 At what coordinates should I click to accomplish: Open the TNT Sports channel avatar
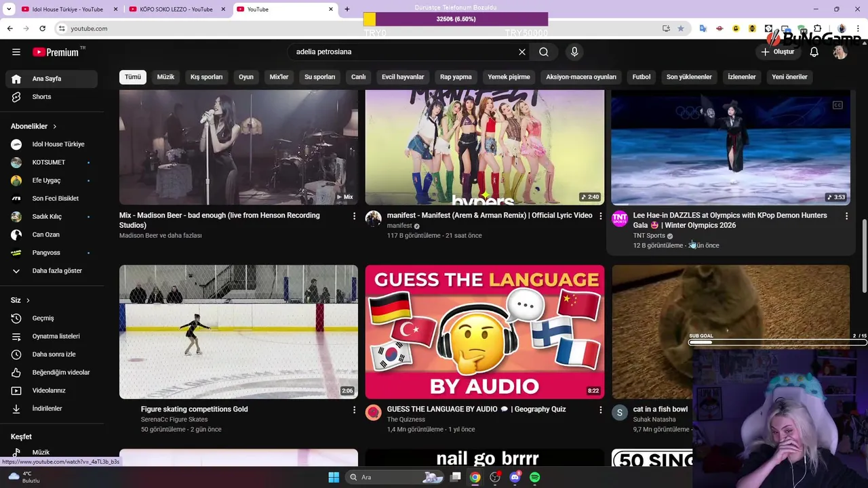pyautogui.click(x=620, y=218)
